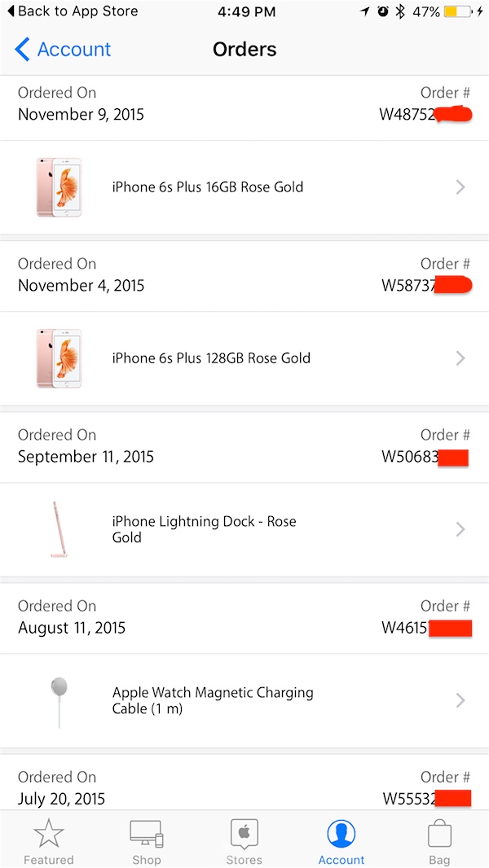Select the Account person icon

(x=341, y=835)
